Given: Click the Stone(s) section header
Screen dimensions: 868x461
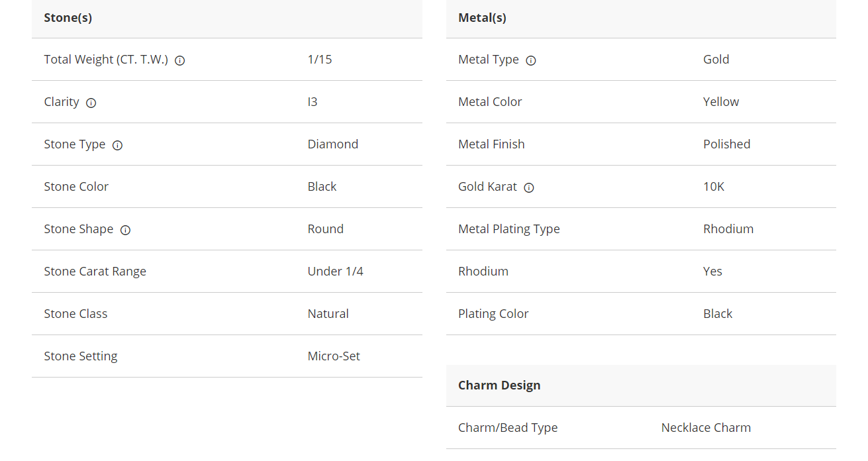Looking at the screenshot, I should click(68, 18).
